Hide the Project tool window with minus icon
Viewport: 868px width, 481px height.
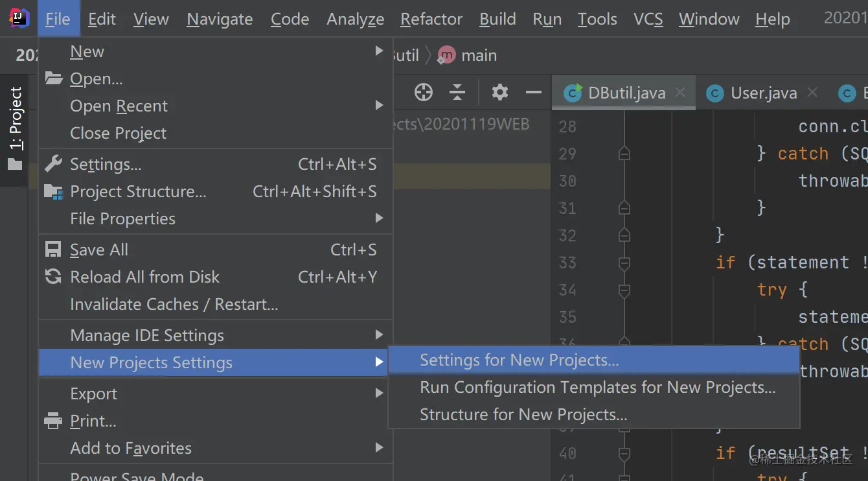(x=533, y=93)
